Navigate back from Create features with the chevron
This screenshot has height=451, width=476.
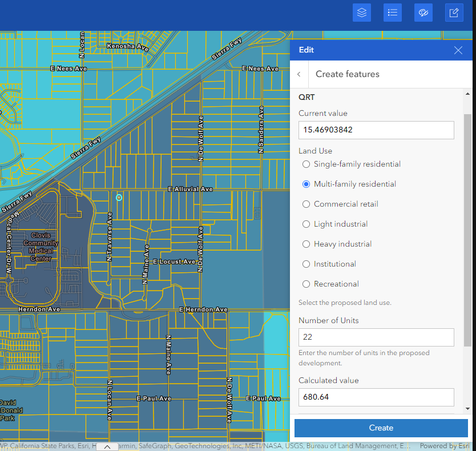point(298,74)
